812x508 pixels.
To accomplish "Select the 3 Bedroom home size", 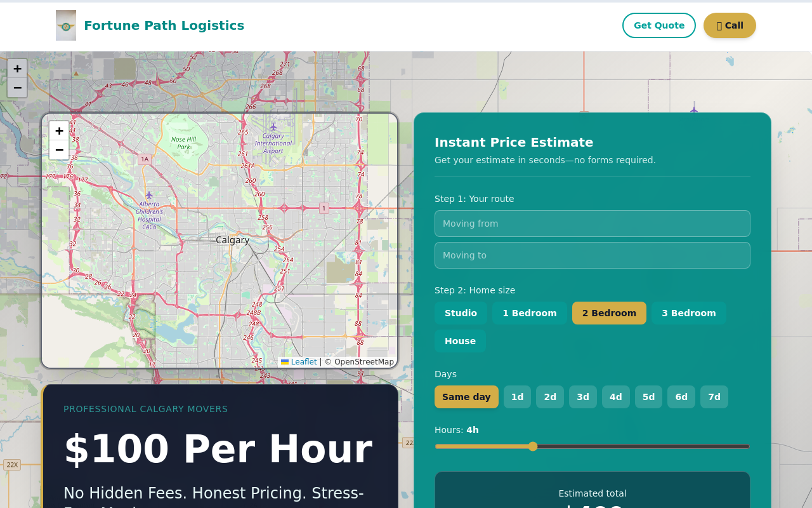I will pos(688,312).
